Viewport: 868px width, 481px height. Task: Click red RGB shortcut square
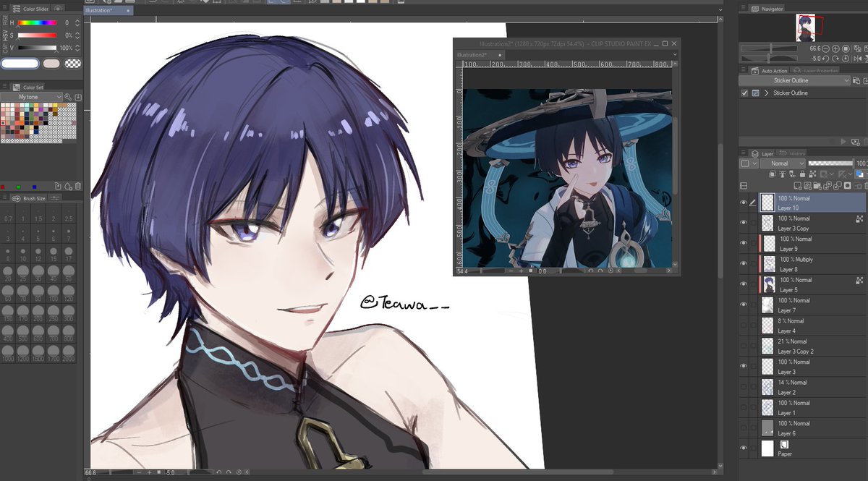(3, 187)
